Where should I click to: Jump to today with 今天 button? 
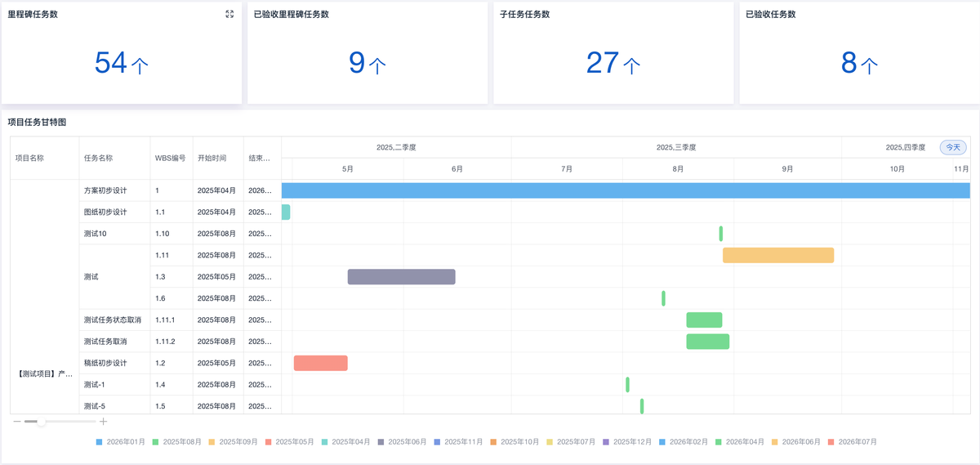point(953,147)
